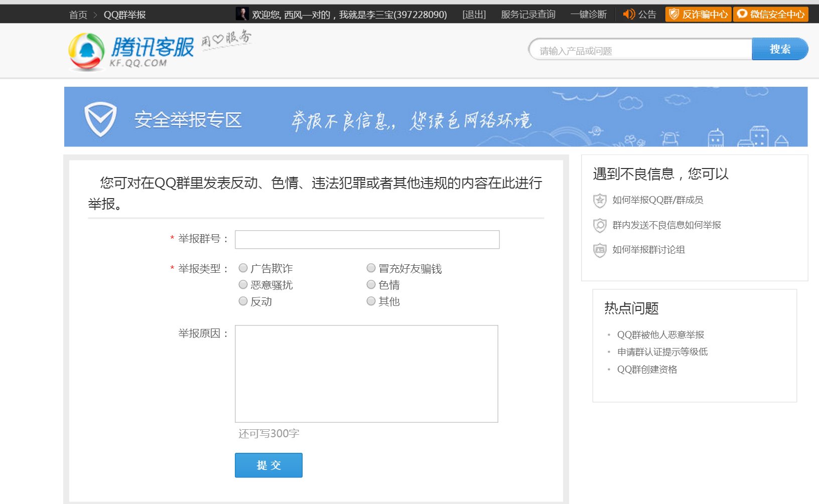Click the announcement speaker icon
The width and height of the screenshot is (819, 504).
pyautogui.click(x=629, y=15)
